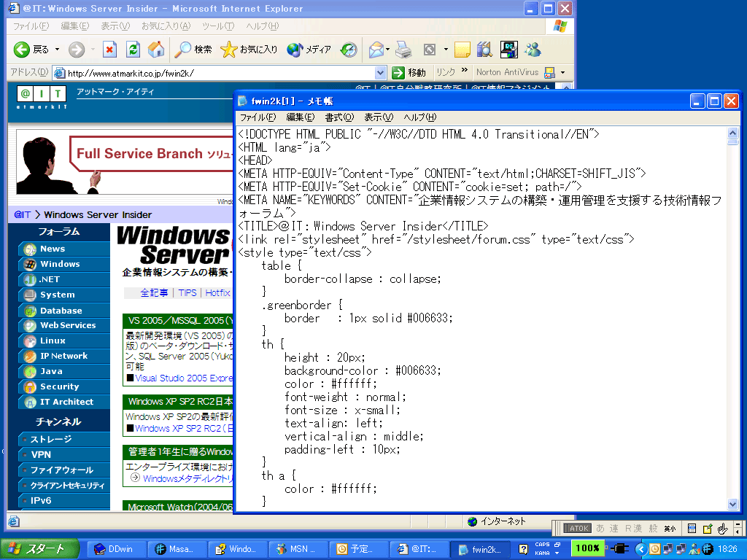747x560 pixels.
Task: Expand the Links (リンク) chevron
Action: pyautogui.click(x=465, y=71)
